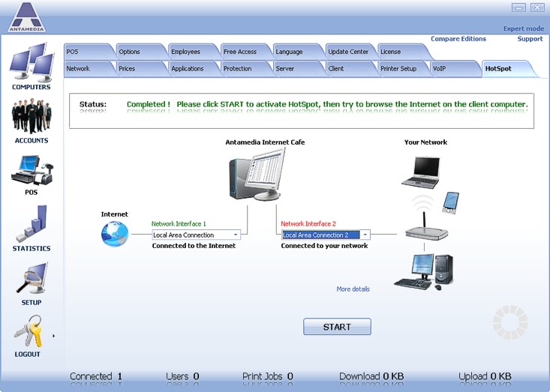
Task: Click the Users 0 status bar entry
Action: 182,376
